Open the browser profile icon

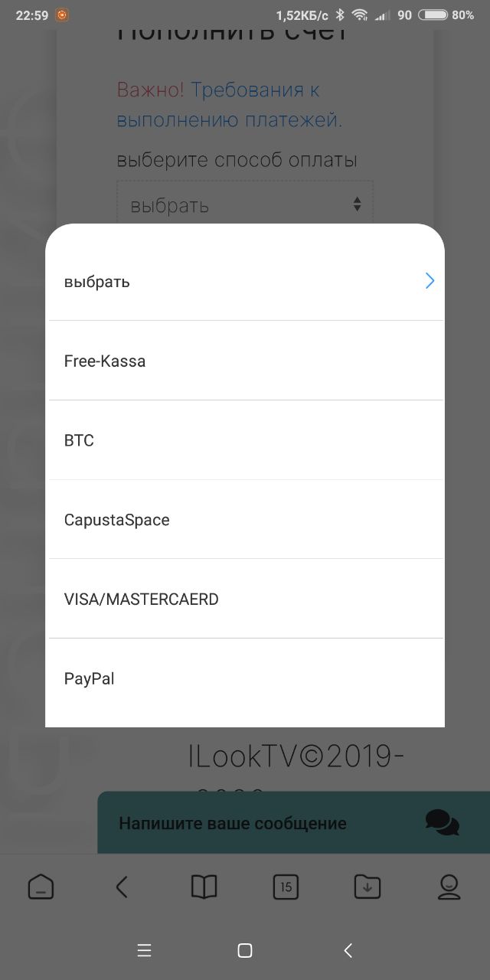tap(449, 887)
